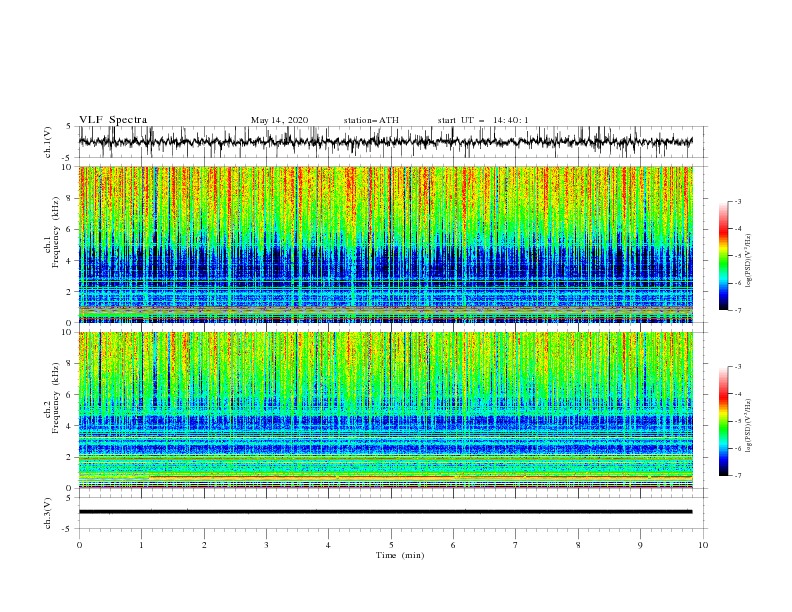The height and width of the screenshot is (612, 792).
Task: Click the 4 kHz tick on ch.1 frequency axis
Action: pyautogui.click(x=70, y=261)
